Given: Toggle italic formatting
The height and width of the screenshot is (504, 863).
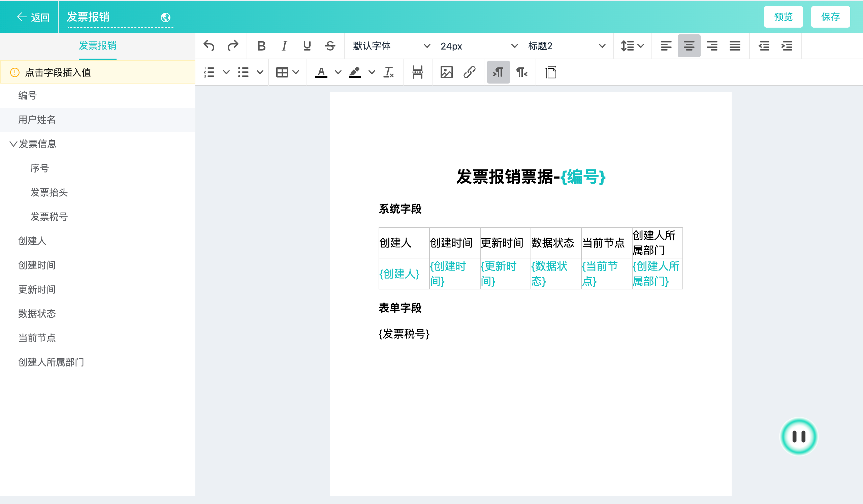Looking at the screenshot, I should 284,45.
